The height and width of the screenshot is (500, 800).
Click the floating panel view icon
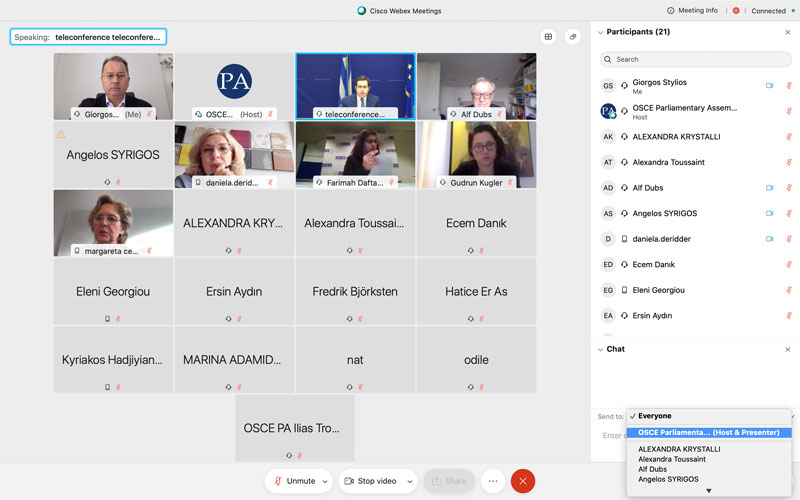pyautogui.click(x=573, y=37)
